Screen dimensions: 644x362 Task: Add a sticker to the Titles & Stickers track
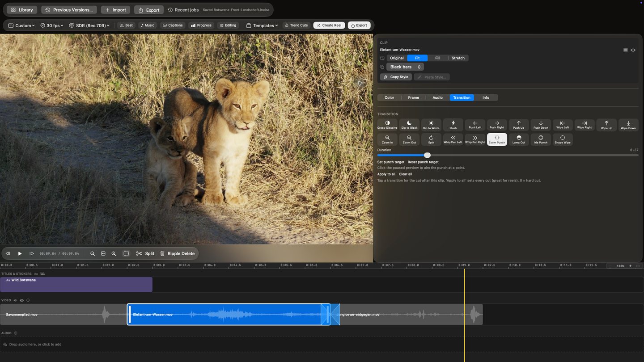point(42,274)
